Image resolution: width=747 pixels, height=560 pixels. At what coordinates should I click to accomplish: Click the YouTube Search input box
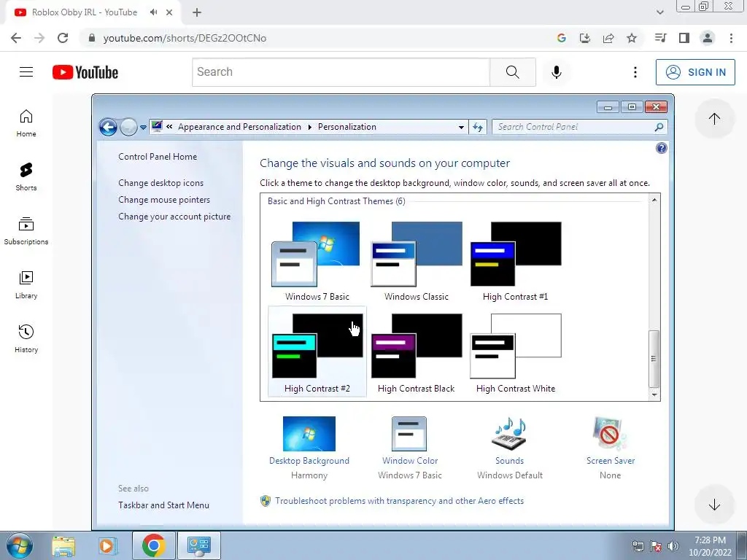(x=341, y=72)
